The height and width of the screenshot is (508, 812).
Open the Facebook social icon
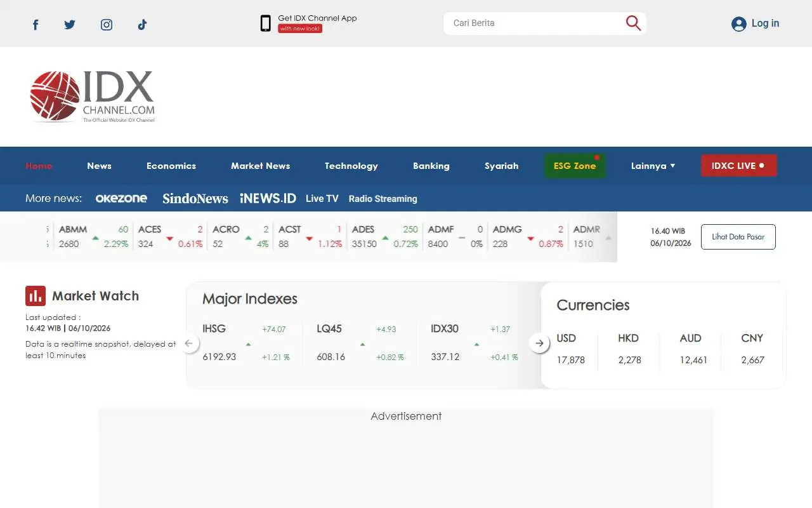tap(36, 25)
